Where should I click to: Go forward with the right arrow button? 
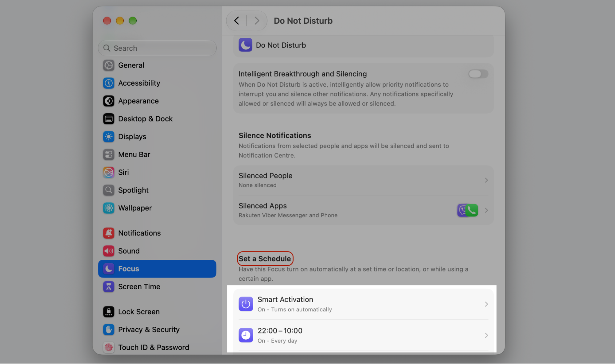[x=257, y=21]
